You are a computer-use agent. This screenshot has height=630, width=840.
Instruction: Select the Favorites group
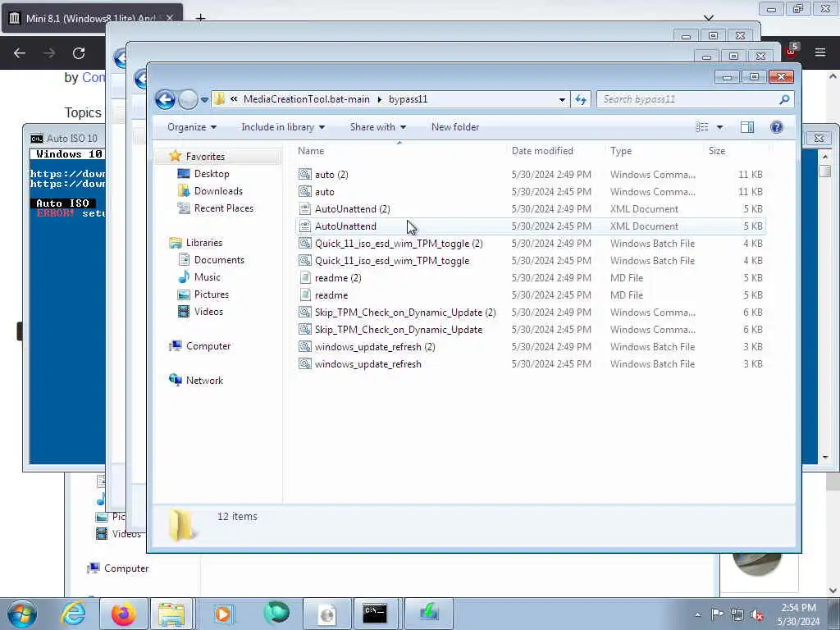coord(205,157)
